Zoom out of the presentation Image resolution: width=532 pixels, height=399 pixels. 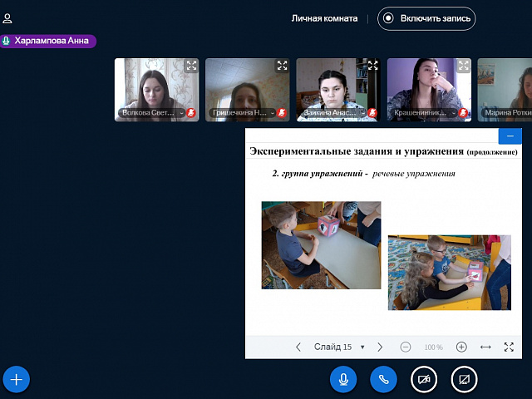(x=406, y=347)
